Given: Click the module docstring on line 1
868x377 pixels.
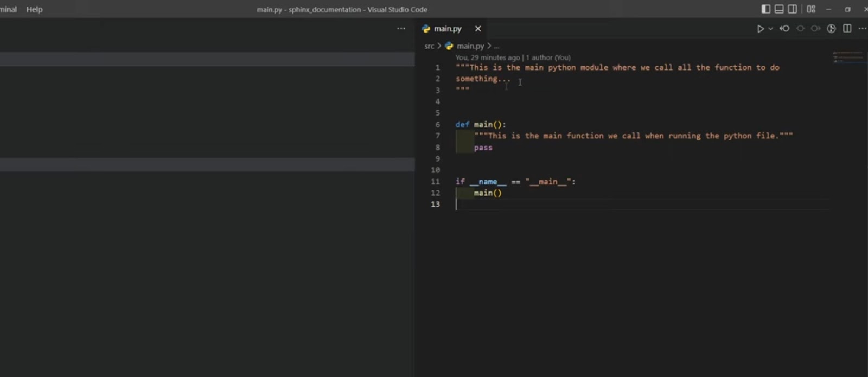Looking at the screenshot, I should pyautogui.click(x=617, y=67).
